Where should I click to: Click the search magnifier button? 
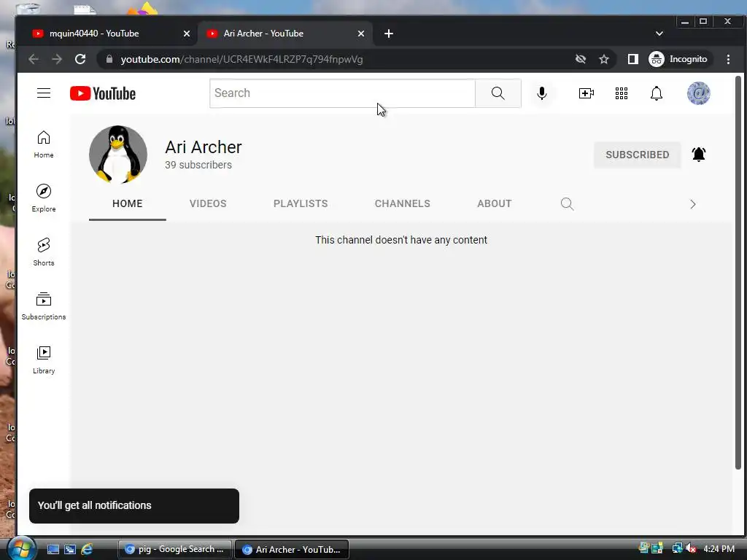pos(498,93)
